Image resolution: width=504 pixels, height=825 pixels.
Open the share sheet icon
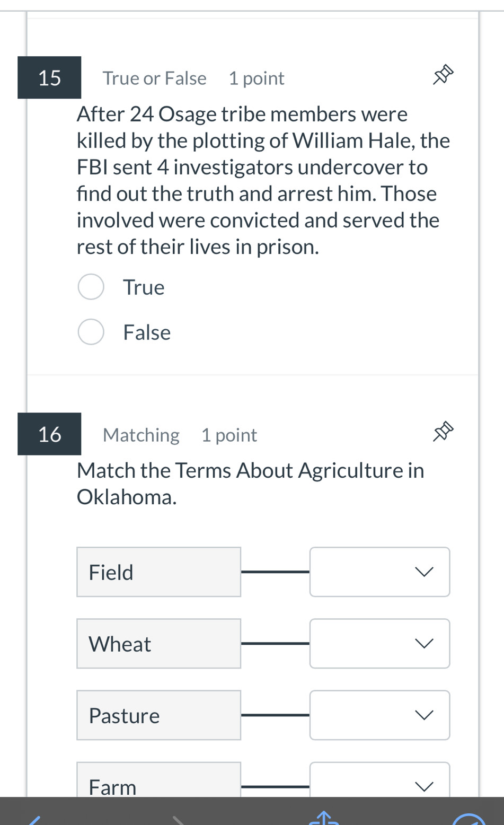tap(324, 818)
